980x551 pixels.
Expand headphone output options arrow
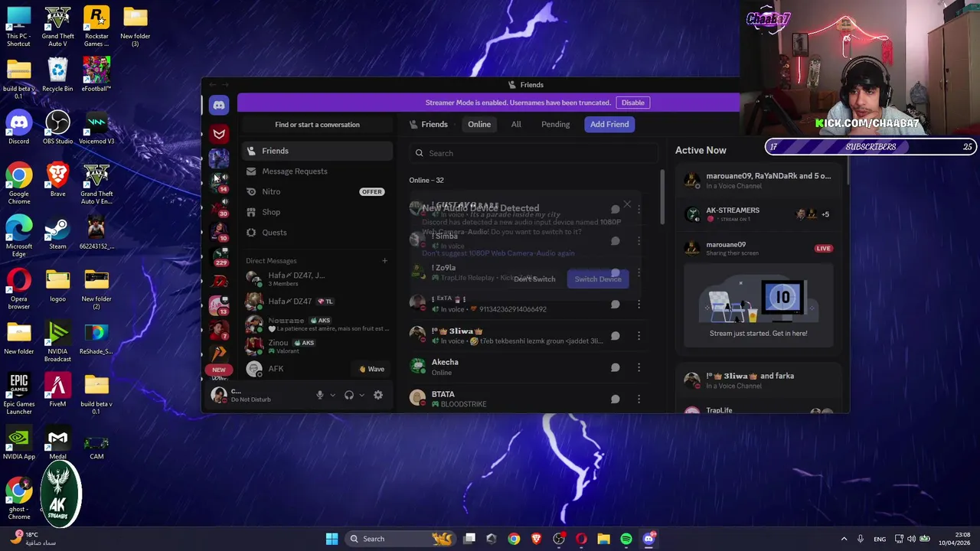(x=361, y=395)
